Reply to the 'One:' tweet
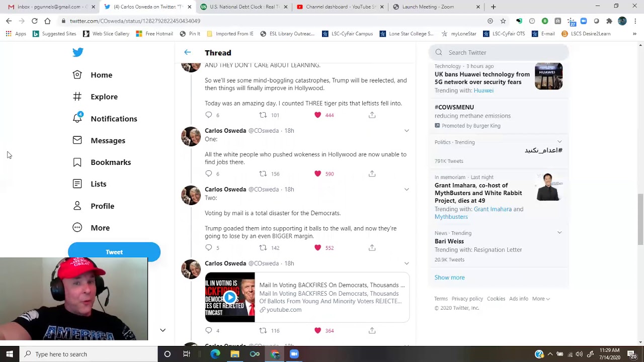644x362 pixels. coord(209,173)
